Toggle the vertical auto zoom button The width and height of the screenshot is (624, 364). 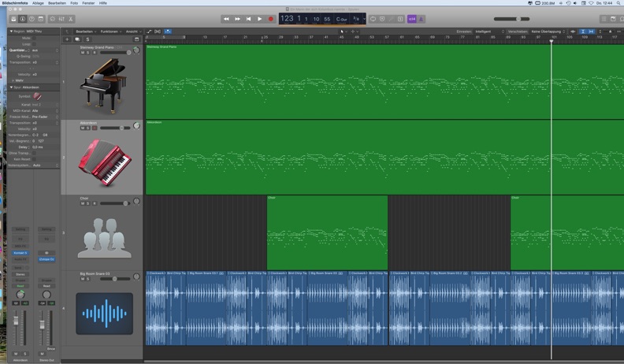(582, 32)
